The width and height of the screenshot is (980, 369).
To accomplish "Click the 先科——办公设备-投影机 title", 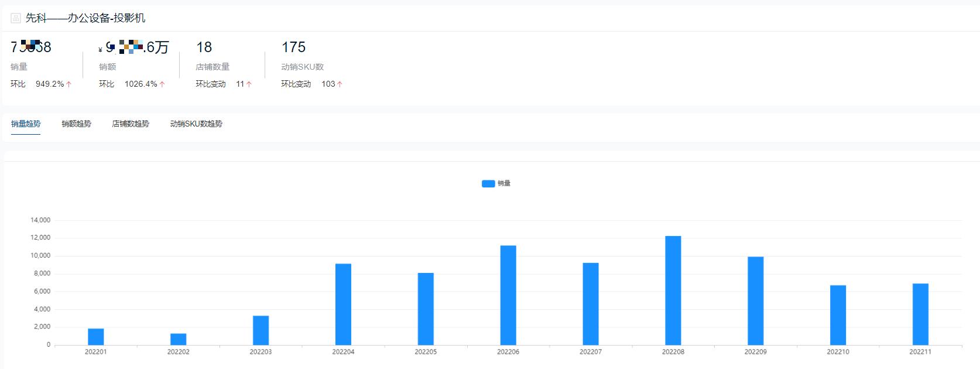I will click(x=85, y=18).
